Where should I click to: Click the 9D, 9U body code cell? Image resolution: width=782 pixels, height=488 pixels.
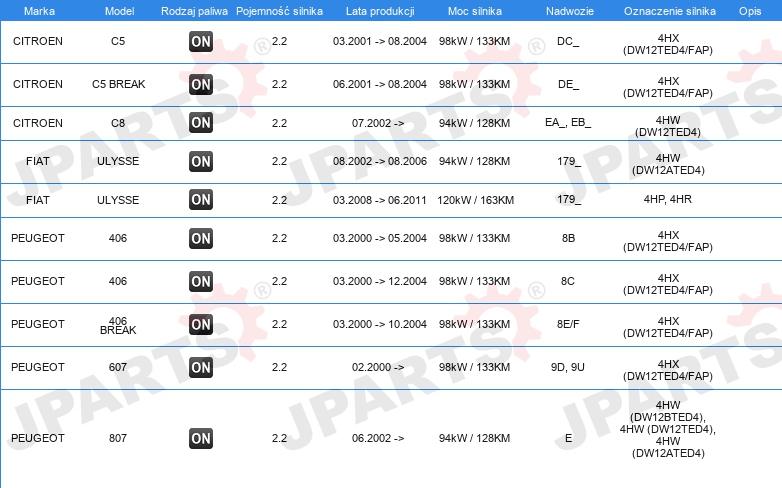568,367
